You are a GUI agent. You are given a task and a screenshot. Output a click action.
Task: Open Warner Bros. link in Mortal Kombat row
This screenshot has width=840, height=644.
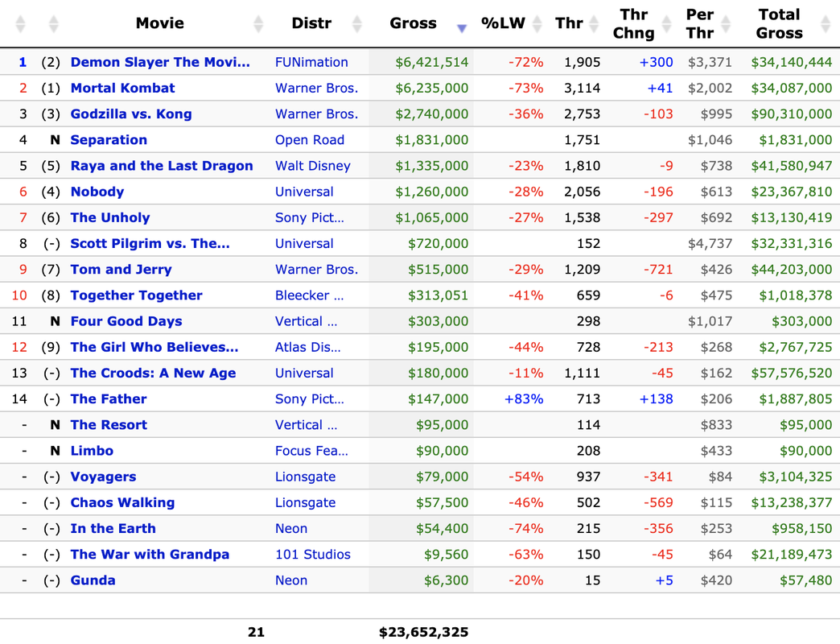pos(316,88)
